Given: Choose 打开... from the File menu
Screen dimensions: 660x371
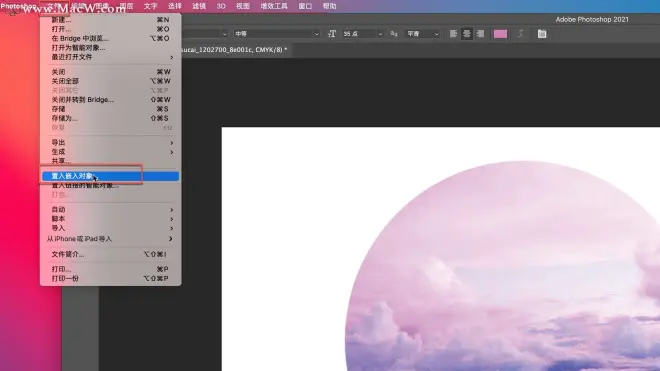Looking at the screenshot, I should [x=111, y=29].
